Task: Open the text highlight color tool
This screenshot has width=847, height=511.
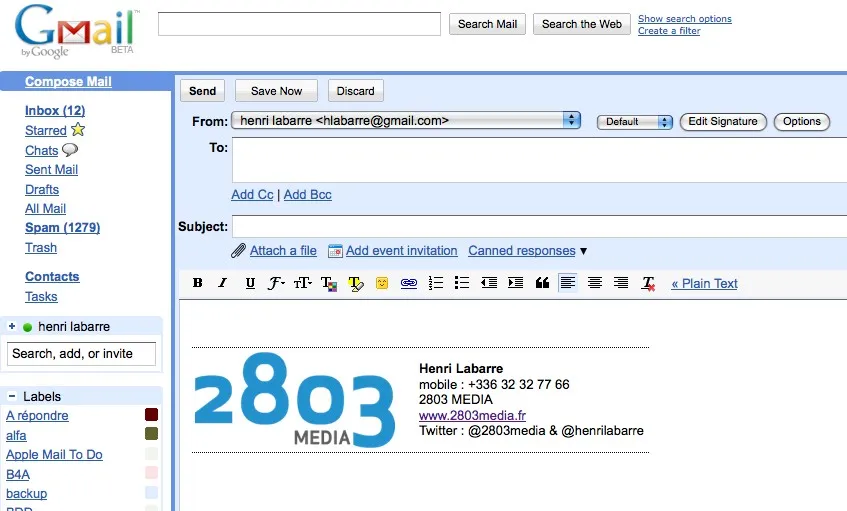Action: [x=355, y=283]
